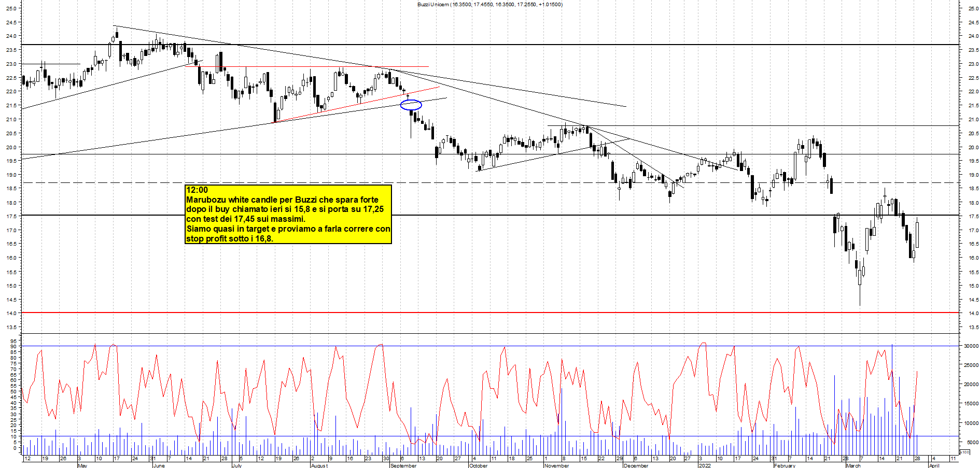Click the "March" month label on the time axis
980x468 pixels.
pyautogui.click(x=853, y=465)
